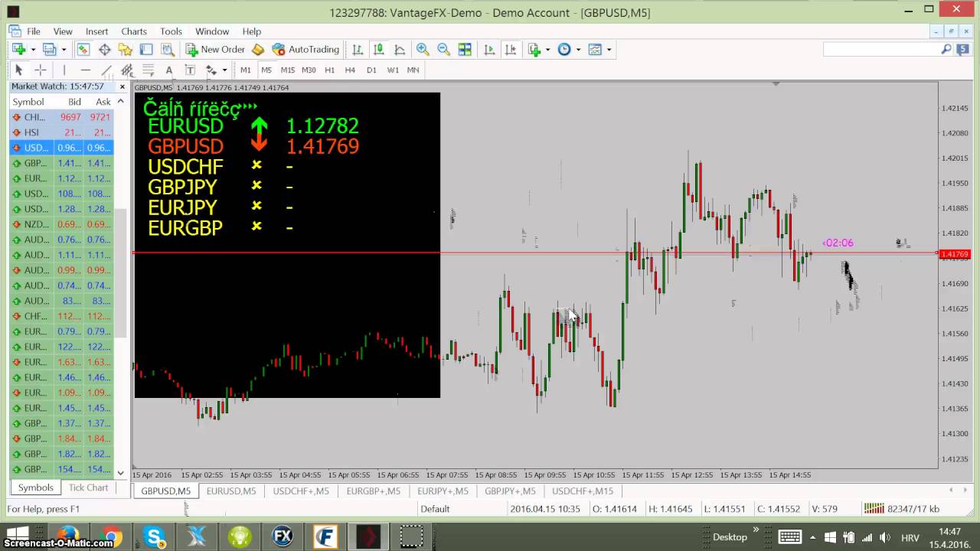
Task: Select the Text 'A' tool
Action: [x=169, y=70]
